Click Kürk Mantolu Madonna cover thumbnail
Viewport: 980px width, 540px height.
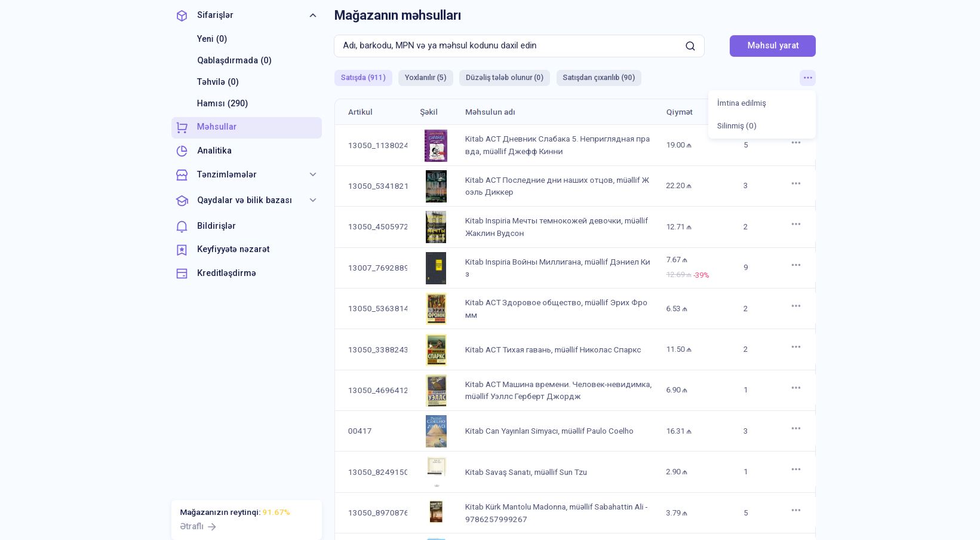point(436,513)
